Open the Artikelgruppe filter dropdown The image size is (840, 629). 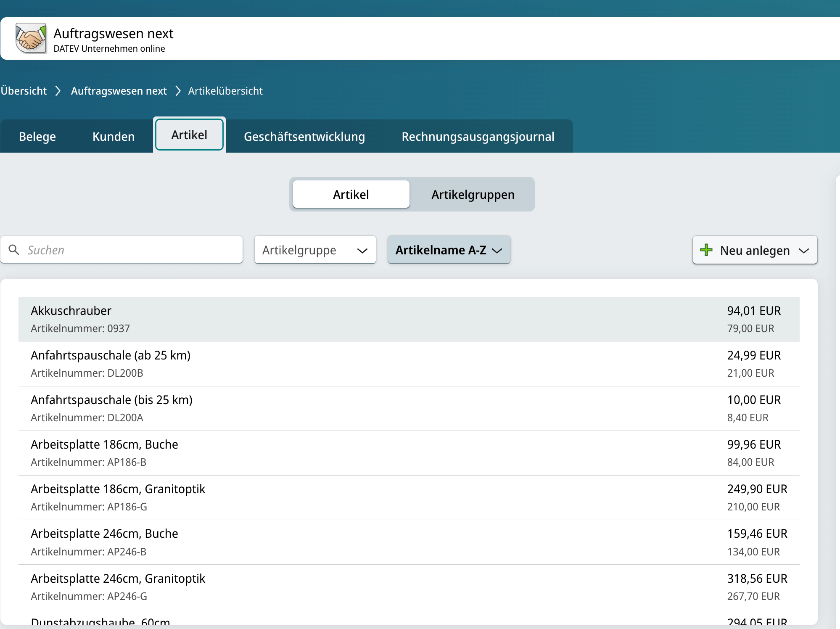(315, 250)
